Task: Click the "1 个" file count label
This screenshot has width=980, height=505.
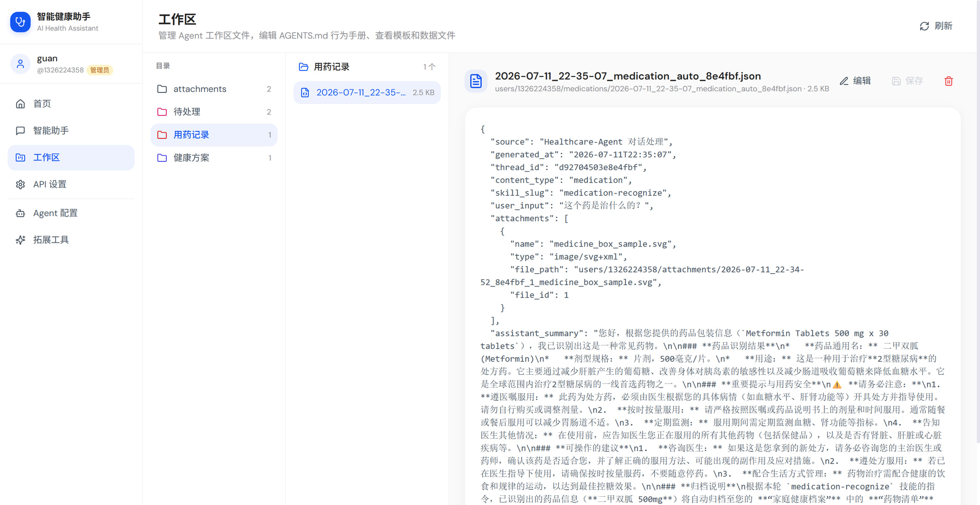Action: (429, 67)
